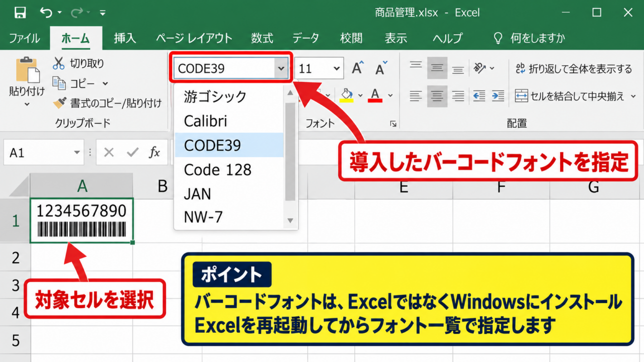
Task: Click the align right icon
Action: (458, 96)
